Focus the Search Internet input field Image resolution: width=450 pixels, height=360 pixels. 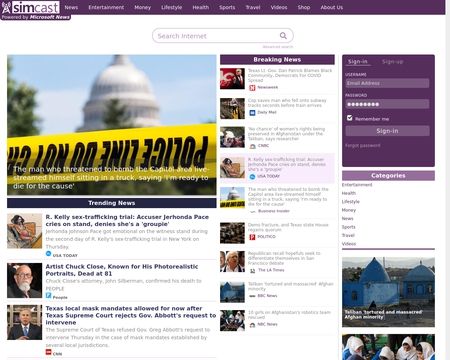pos(217,36)
